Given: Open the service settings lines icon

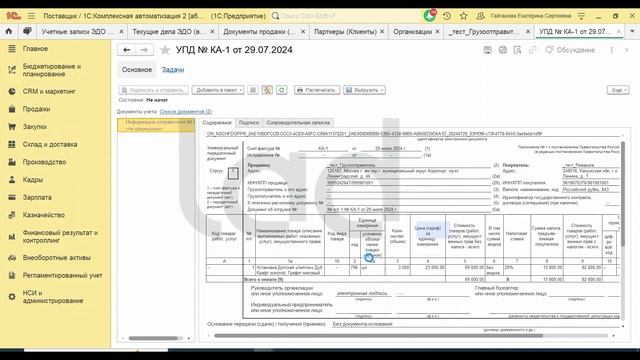Looking at the screenshot, I should pyautogui.click(x=581, y=16).
